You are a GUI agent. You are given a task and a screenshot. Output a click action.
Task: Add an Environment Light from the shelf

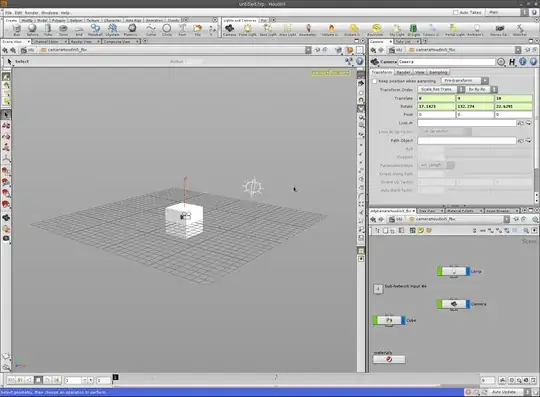tap(376, 30)
